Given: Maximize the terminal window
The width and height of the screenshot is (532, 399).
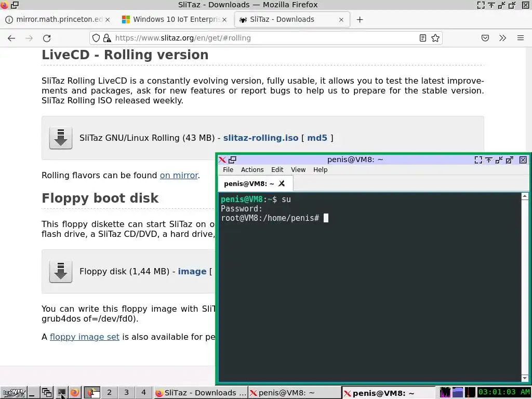Looking at the screenshot, I should [x=510, y=160].
